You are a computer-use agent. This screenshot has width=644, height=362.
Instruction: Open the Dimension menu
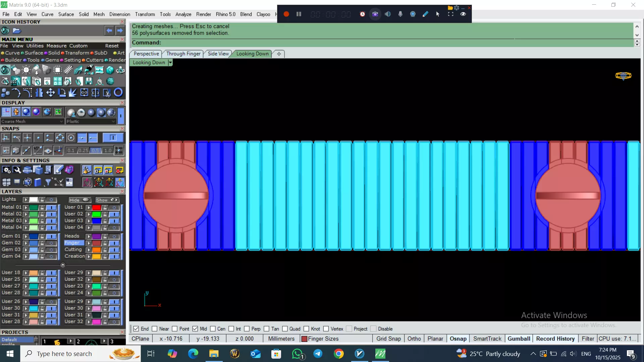pos(119,14)
